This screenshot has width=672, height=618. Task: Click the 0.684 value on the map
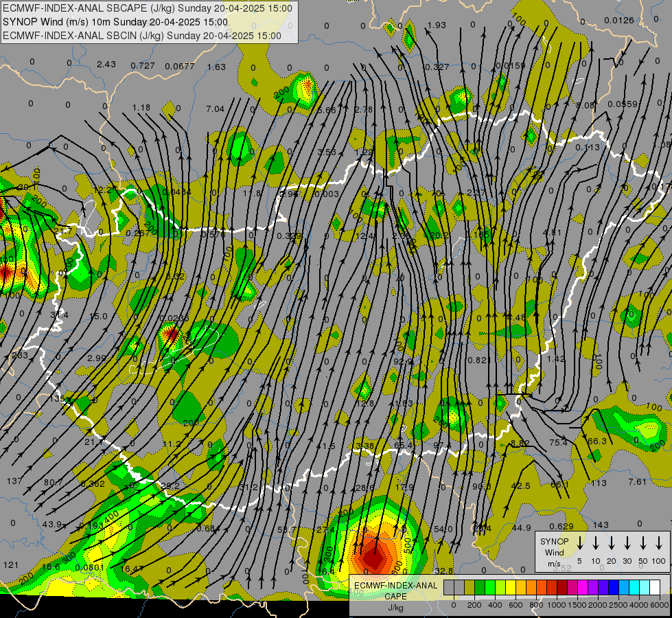(x=209, y=528)
